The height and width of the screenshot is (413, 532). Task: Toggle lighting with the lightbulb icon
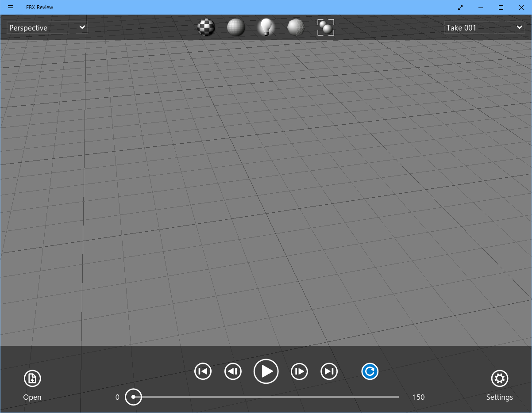point(266,27)
